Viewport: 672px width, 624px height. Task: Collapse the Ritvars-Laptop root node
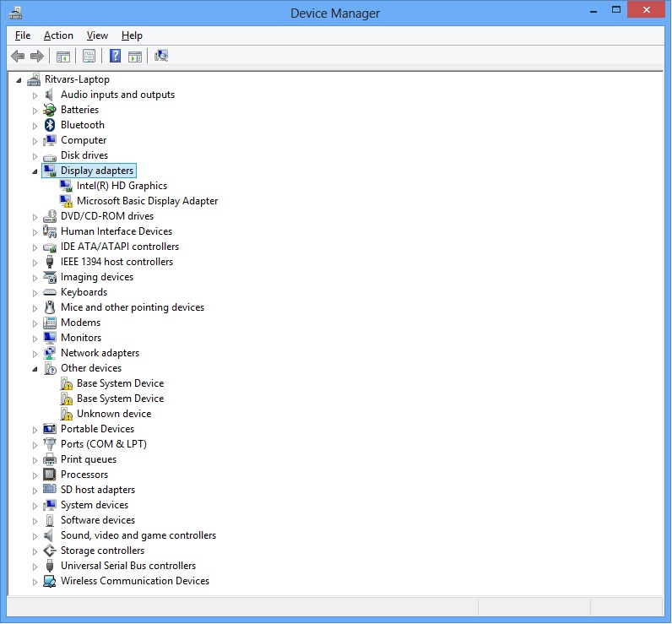pos(19,80)
